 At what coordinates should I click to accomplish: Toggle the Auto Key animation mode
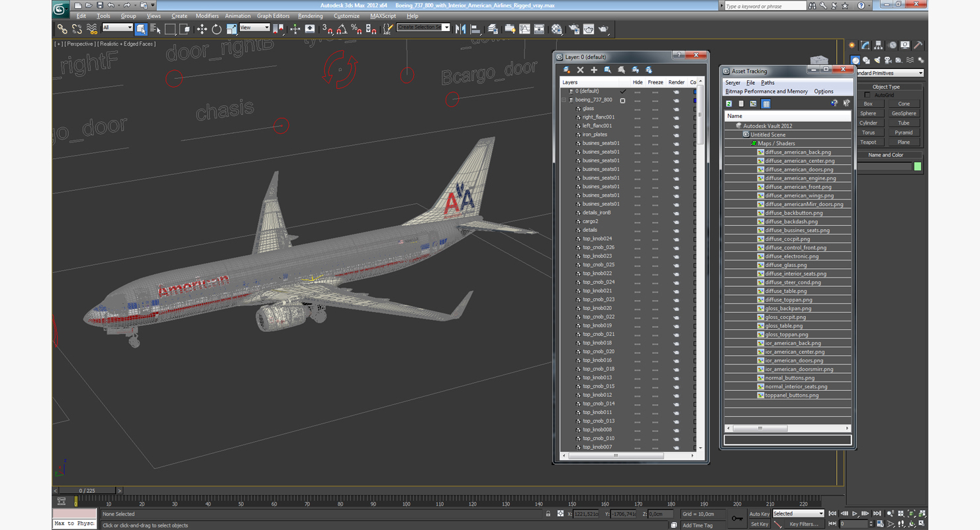[x=759, y=514]
